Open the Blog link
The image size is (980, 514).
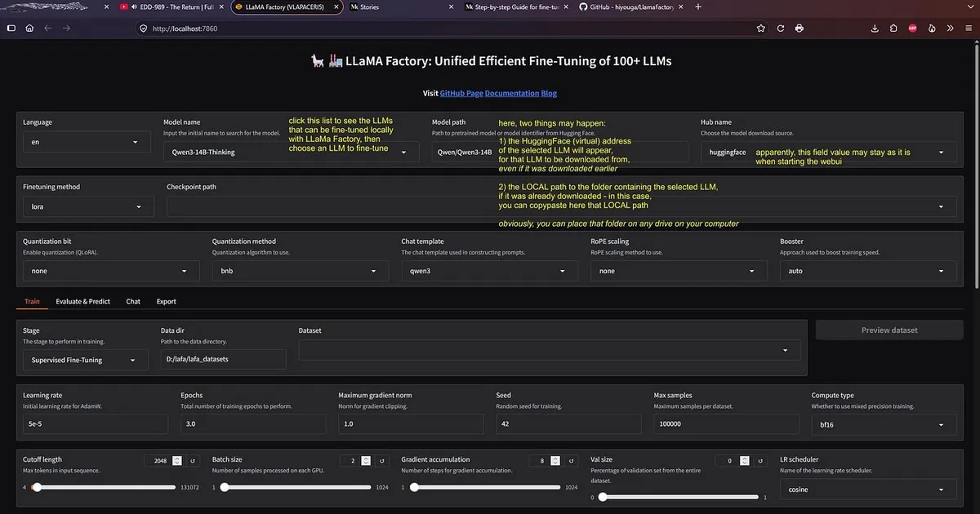[549, 93]
